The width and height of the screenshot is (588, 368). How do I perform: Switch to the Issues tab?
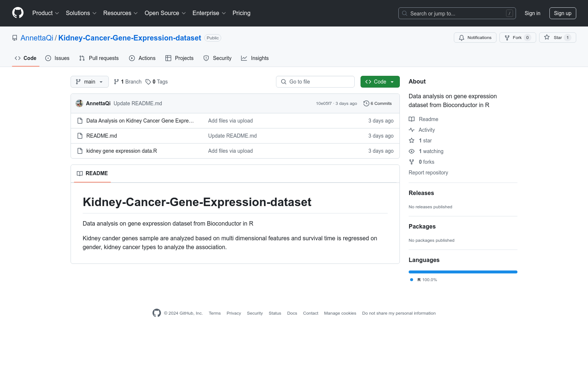coord(57,58)
